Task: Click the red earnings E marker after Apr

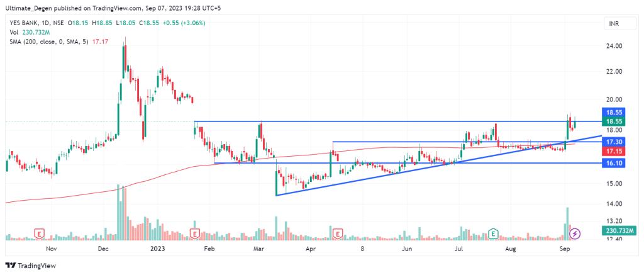Action: 338,234
